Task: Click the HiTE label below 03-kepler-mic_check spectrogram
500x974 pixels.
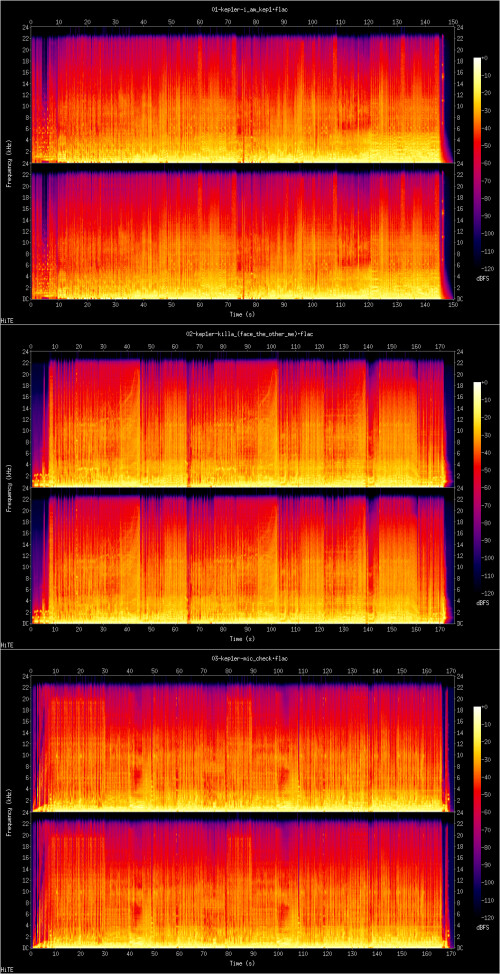Action: [7, 970]
